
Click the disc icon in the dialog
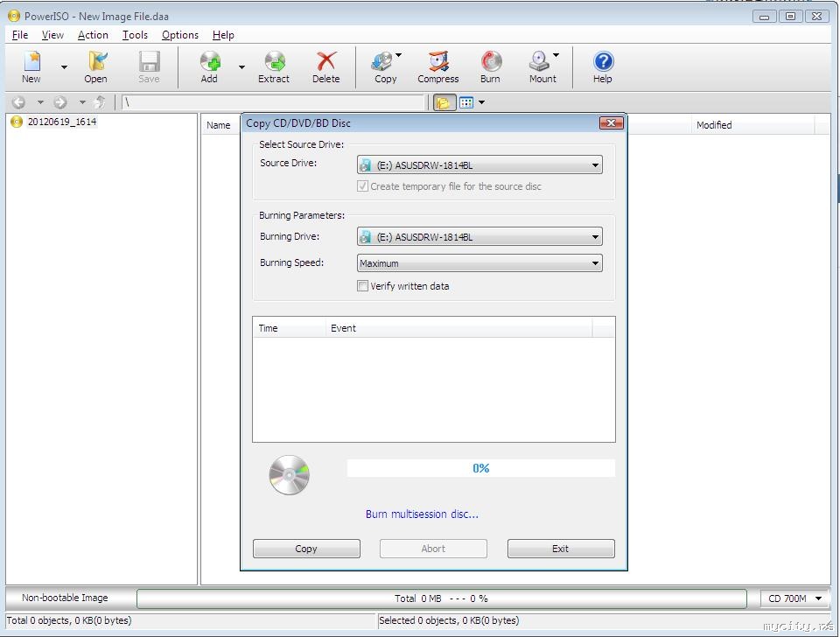pyautogui.click(x=290, y=474)
